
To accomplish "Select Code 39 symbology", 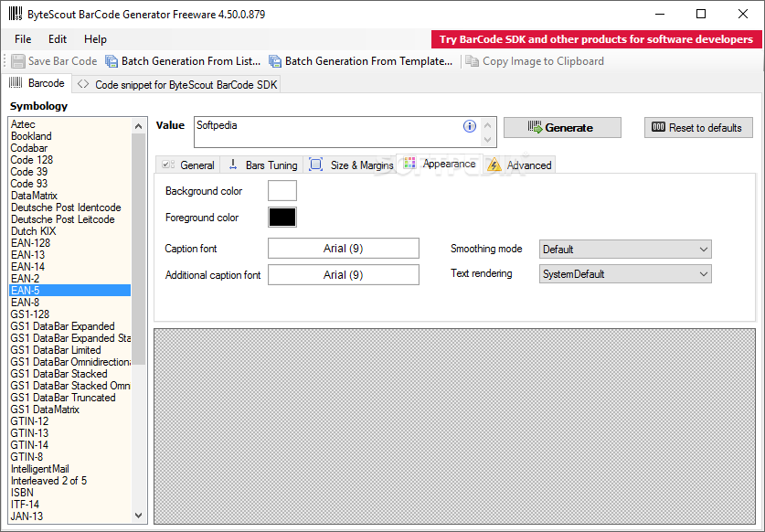I will 69,172.
